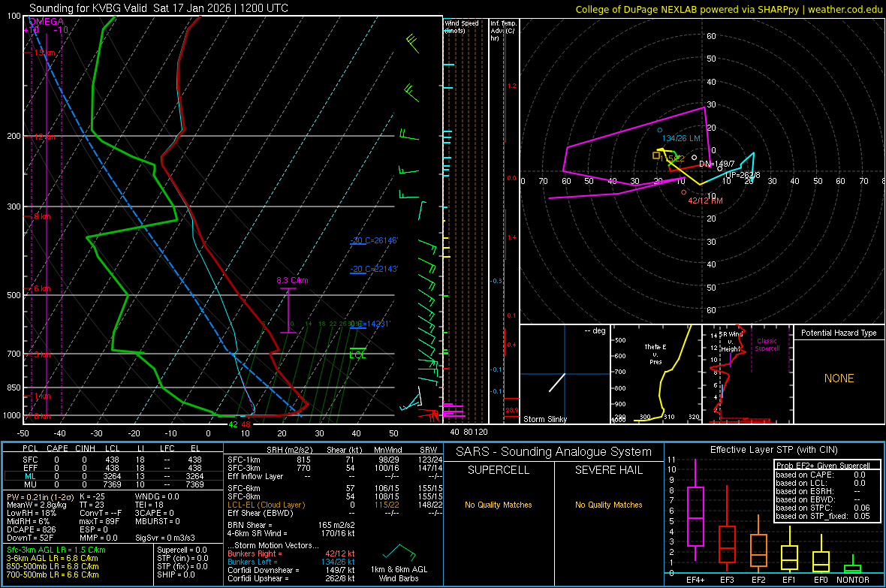Click the "DCAPE = 826" value
Viewport: 886px width, 588px height.
click(31, 529)
